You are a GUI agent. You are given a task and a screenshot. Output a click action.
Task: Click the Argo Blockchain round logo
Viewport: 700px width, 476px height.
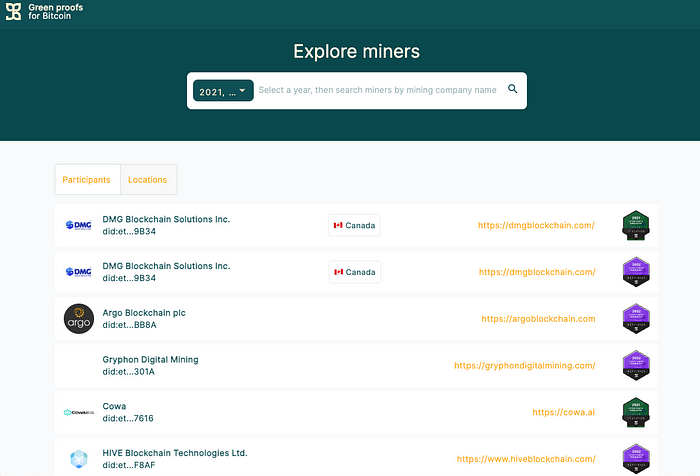[79, 319]
